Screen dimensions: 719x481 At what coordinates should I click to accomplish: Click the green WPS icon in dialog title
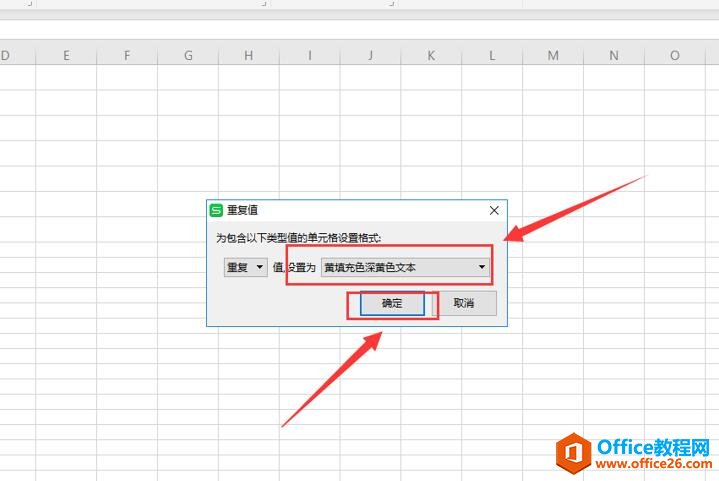pos(216,210)
